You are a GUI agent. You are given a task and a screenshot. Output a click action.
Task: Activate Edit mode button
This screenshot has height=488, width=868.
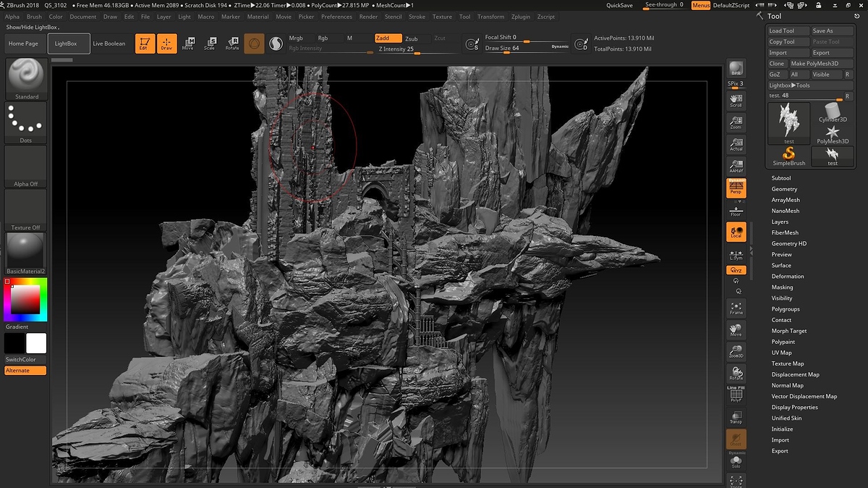click(x=145, y=43)
